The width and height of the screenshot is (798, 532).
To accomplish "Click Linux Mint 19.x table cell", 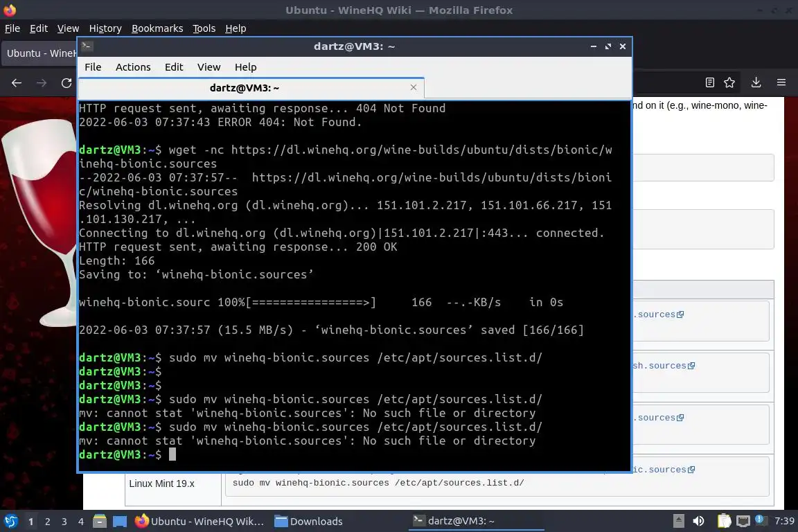I will point(162,484).
